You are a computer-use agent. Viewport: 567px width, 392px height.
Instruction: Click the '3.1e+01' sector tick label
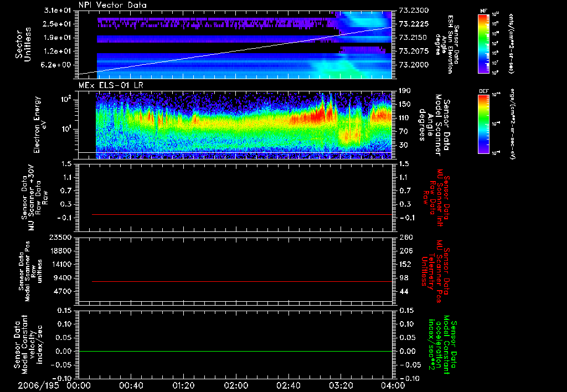[x=56, y=11]
